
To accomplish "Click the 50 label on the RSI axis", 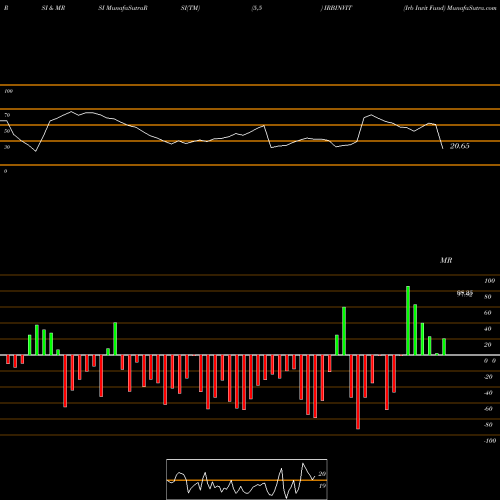I will [x=7, y=131].
